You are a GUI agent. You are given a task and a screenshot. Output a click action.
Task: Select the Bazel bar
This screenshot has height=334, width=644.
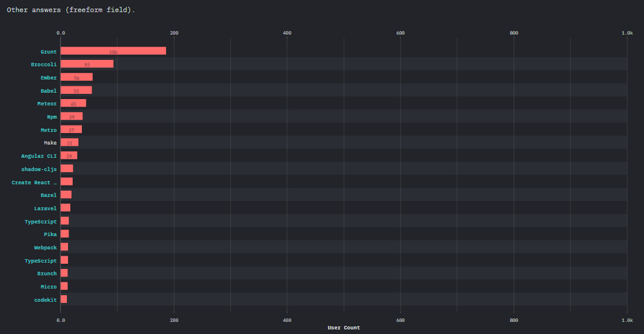66,195
